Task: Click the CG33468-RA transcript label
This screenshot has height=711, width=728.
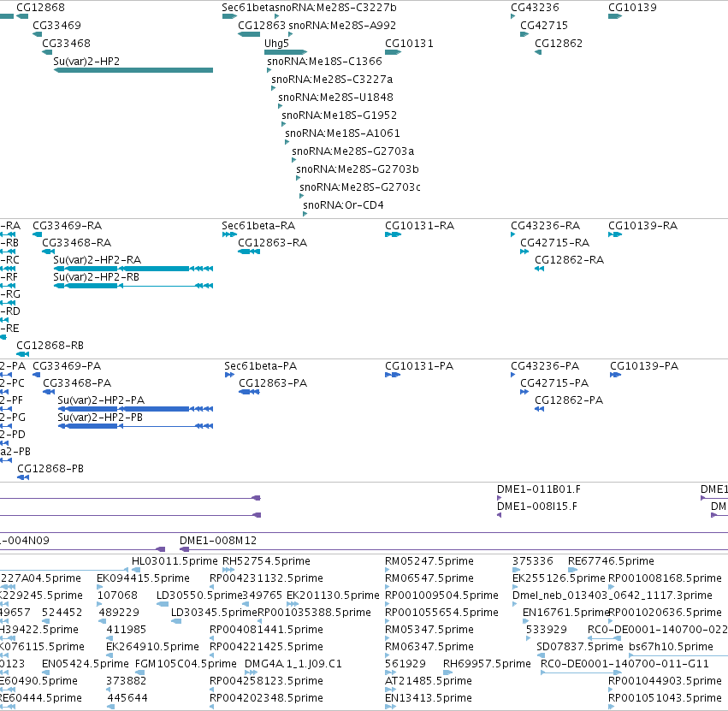Action: [x=77, y=243]
